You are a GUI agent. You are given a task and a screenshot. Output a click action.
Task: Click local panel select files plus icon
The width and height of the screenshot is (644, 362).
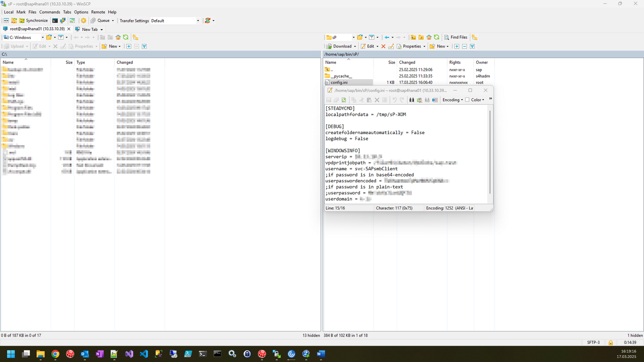coord(129,46)
